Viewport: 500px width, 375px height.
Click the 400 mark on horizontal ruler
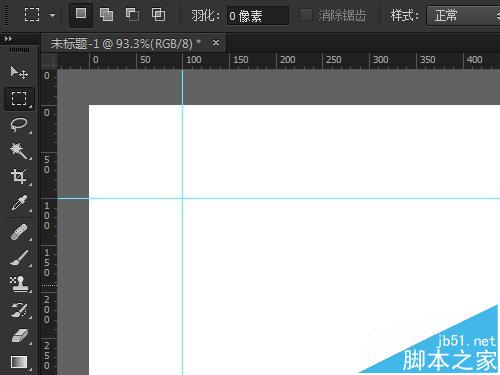pyautogui.click(x=474, y=60)
